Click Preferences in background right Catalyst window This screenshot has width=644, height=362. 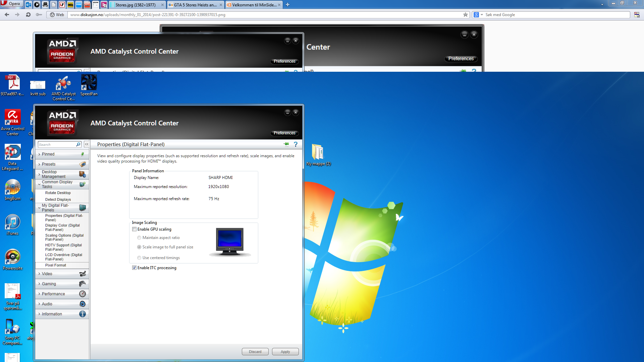pos(461,59)
